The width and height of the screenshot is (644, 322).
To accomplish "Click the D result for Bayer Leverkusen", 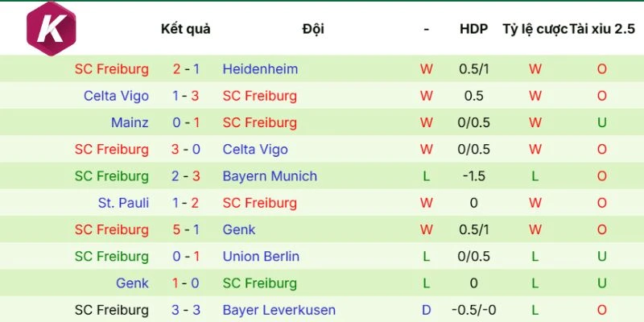I will click(426, 310).
